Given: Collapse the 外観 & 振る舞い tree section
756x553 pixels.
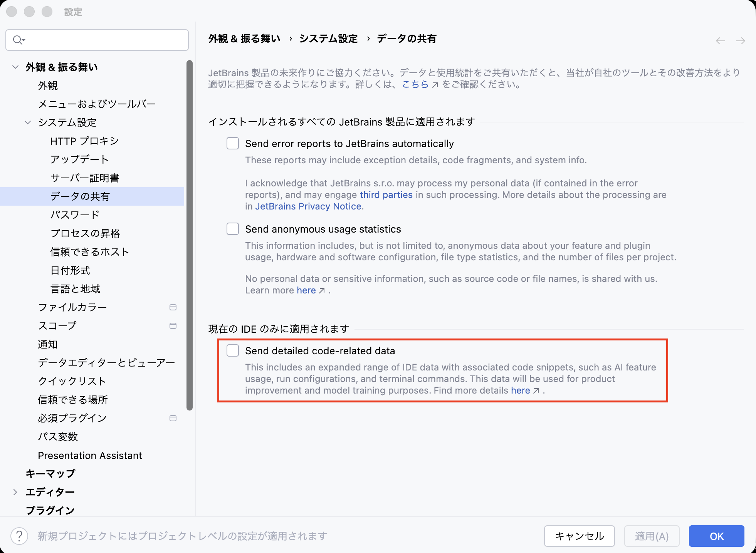Looking at the screenshot, I should click(15, 67).
